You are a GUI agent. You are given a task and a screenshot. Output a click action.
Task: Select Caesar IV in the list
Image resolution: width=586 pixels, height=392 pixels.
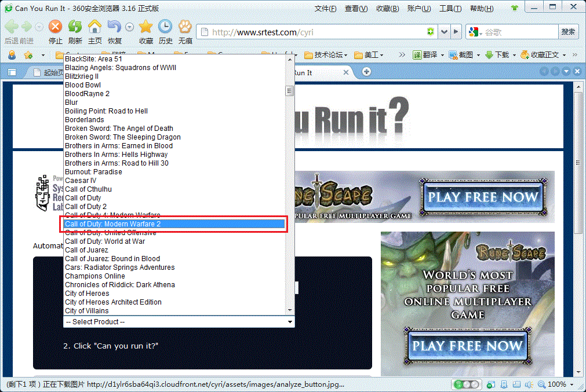click(174, 181)
